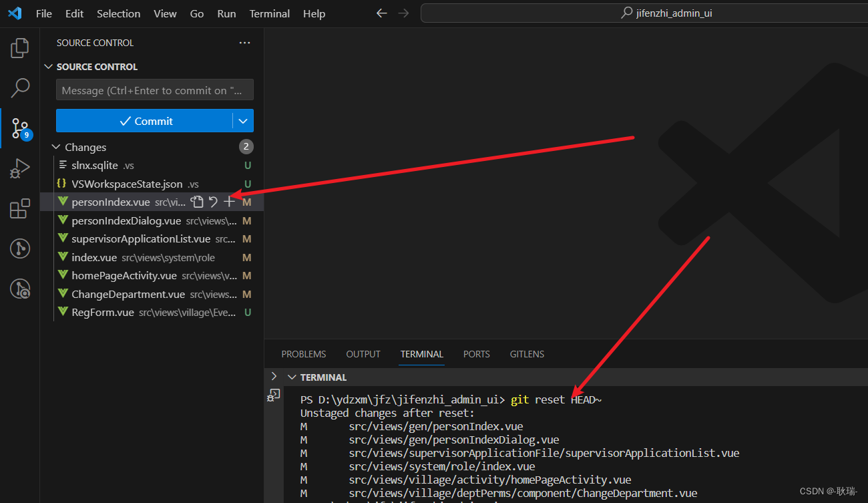Collapse the Changes group
Screen dimensions: 868x503
coord(55,147)
